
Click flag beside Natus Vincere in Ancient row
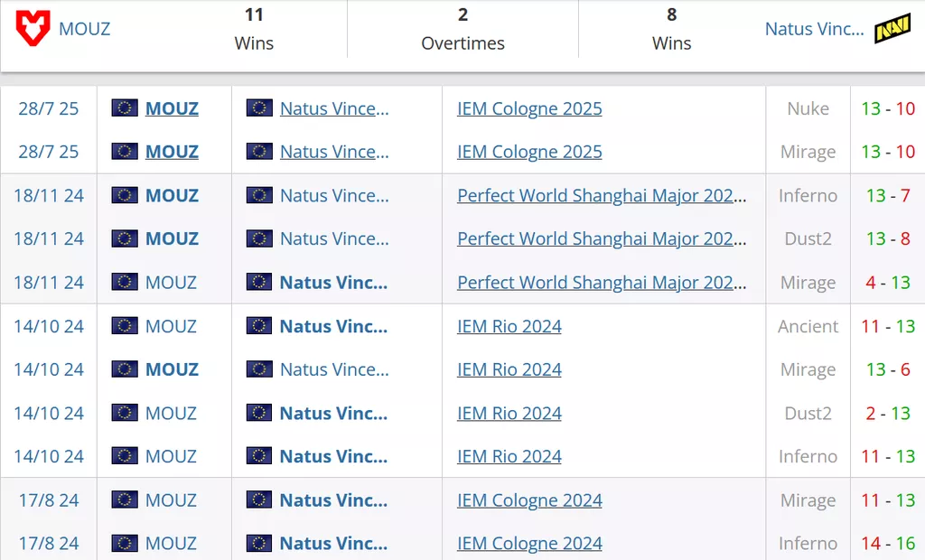259,326
